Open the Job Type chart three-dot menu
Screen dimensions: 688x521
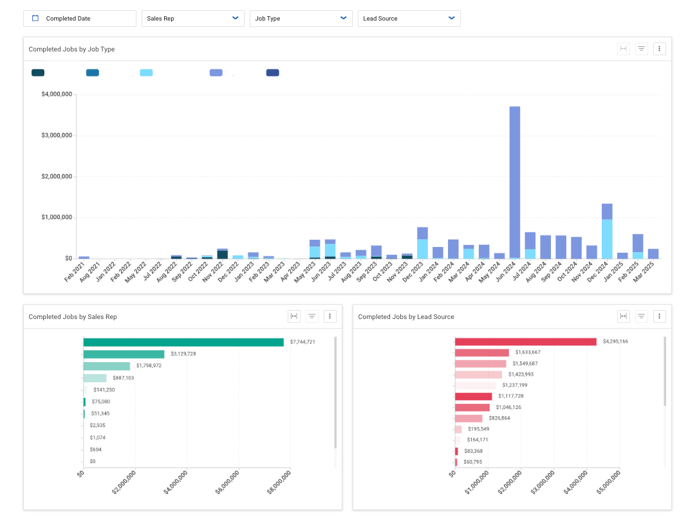659,49
